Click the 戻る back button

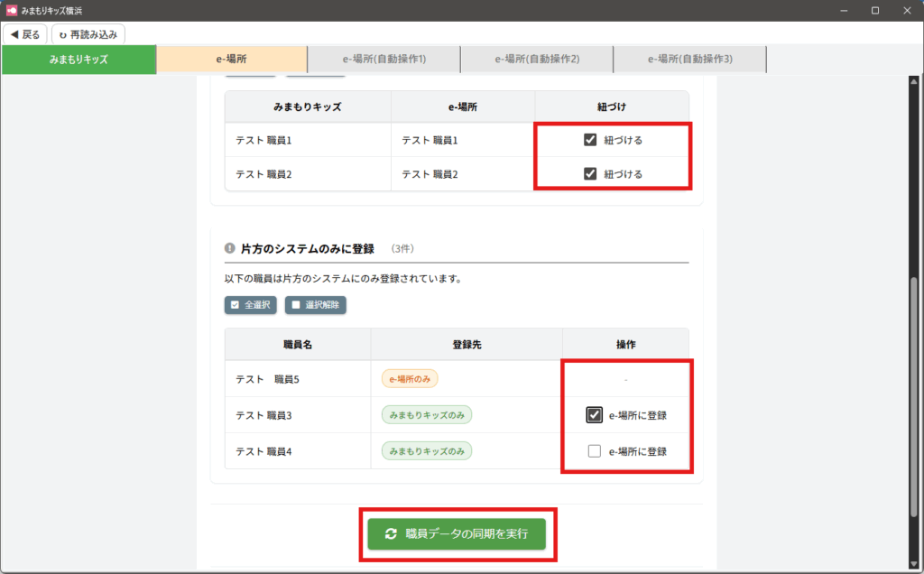tap(25, 34)
